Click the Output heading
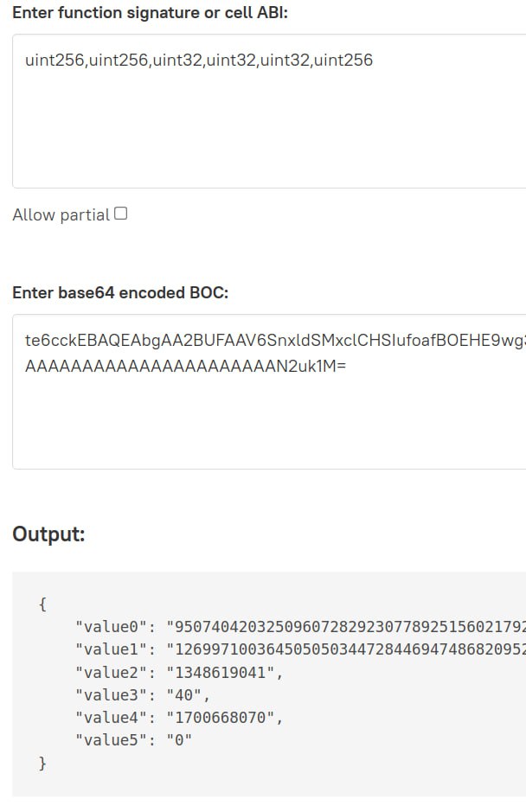Screen dimensions: 526x812 click(x=48, y=534)
